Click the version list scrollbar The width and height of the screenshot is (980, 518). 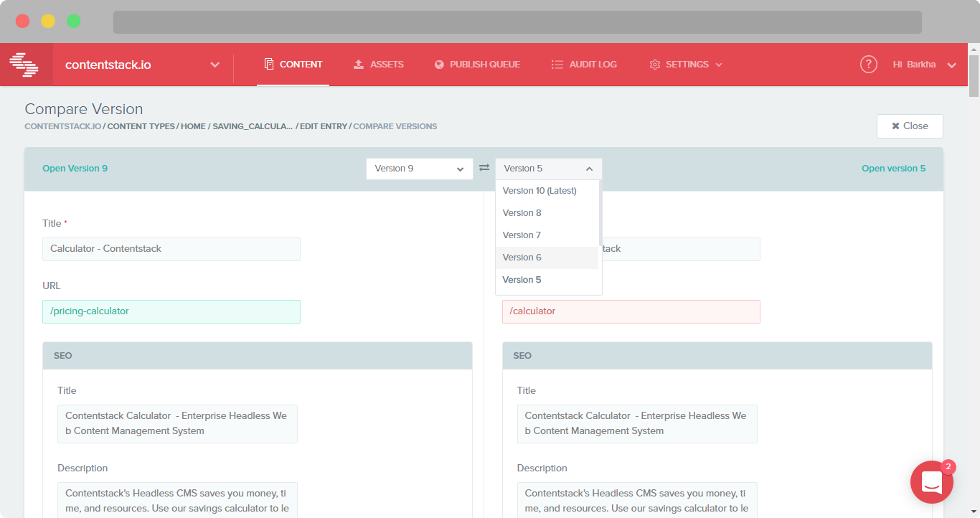[x=600, y=213]
